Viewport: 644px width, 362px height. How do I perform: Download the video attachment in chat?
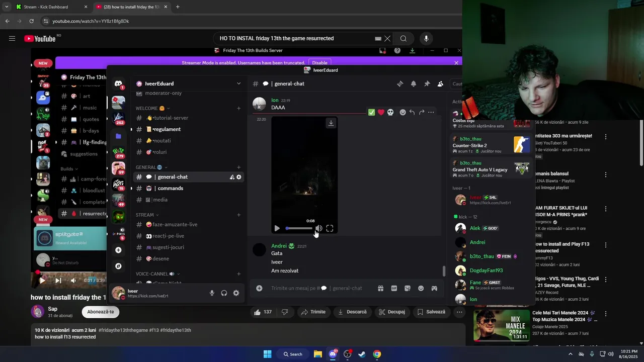pyautogui.click(x=331, y=123)
